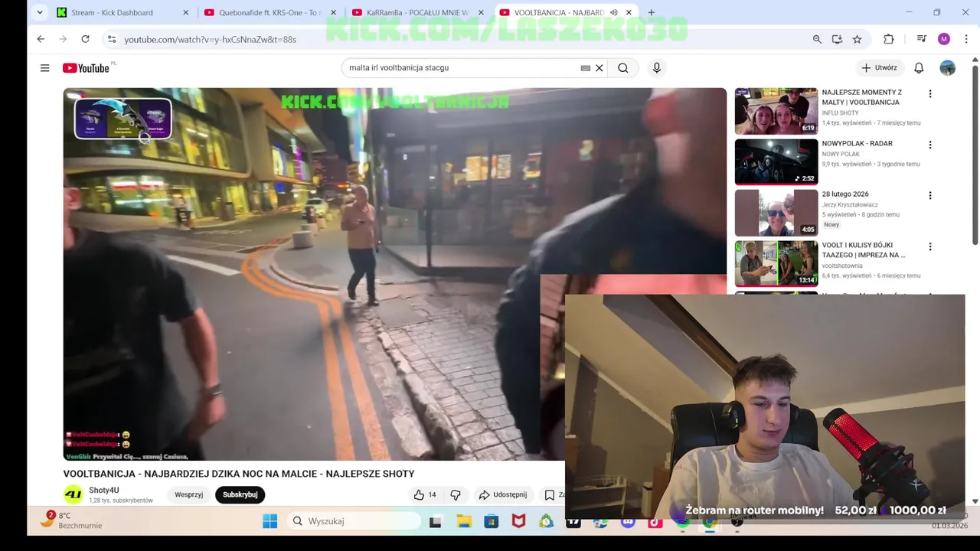Click the address bar URL
This screenshot has width=980, height=551.
(x=211, y=39)
